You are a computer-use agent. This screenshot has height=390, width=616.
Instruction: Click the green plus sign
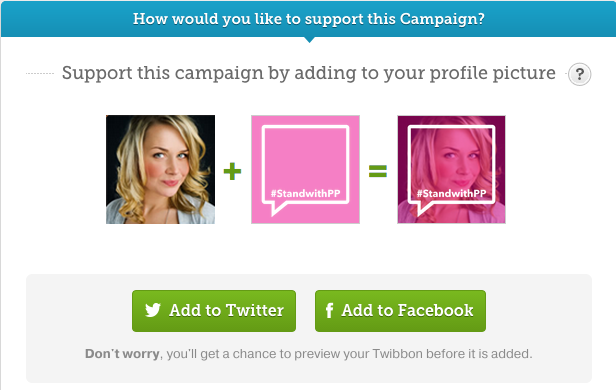tap(232, 171)
